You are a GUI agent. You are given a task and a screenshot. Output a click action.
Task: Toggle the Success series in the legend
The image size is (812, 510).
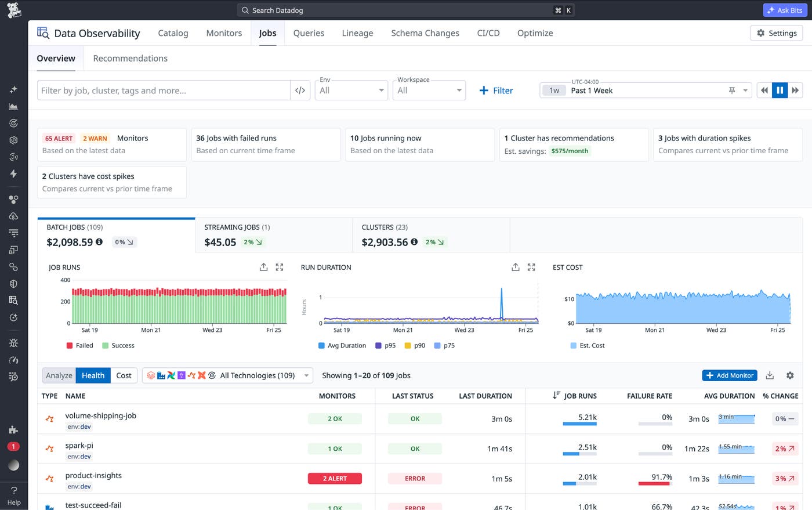point(118,345)
